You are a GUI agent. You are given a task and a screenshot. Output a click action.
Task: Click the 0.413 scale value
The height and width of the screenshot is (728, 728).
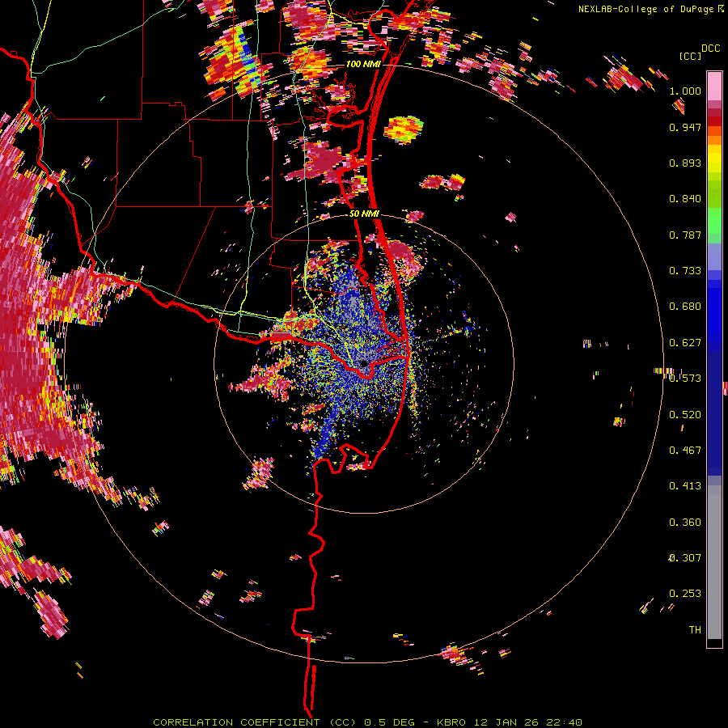pyautogui.click(x=685, y=486)
